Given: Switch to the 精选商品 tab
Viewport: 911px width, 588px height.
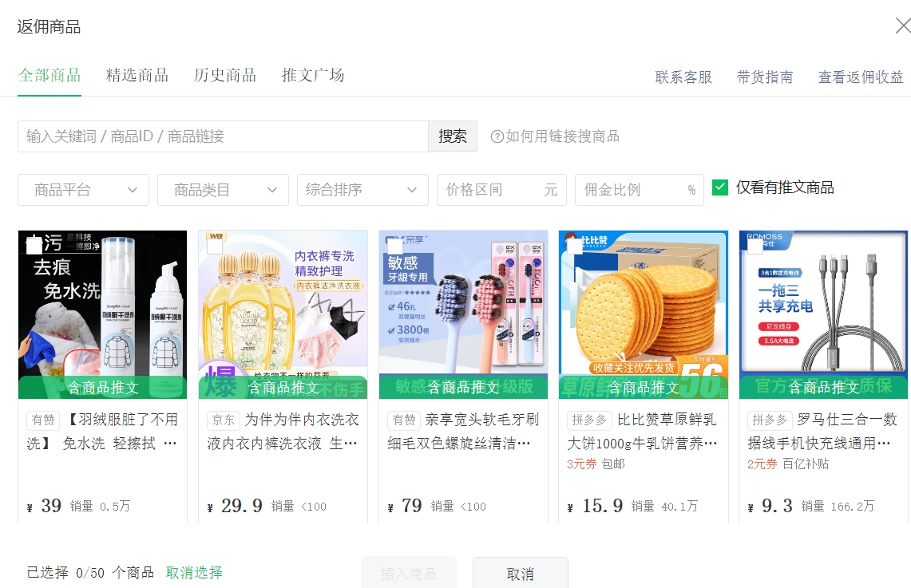Looking at the screenshot, I should tap(137, 74).
